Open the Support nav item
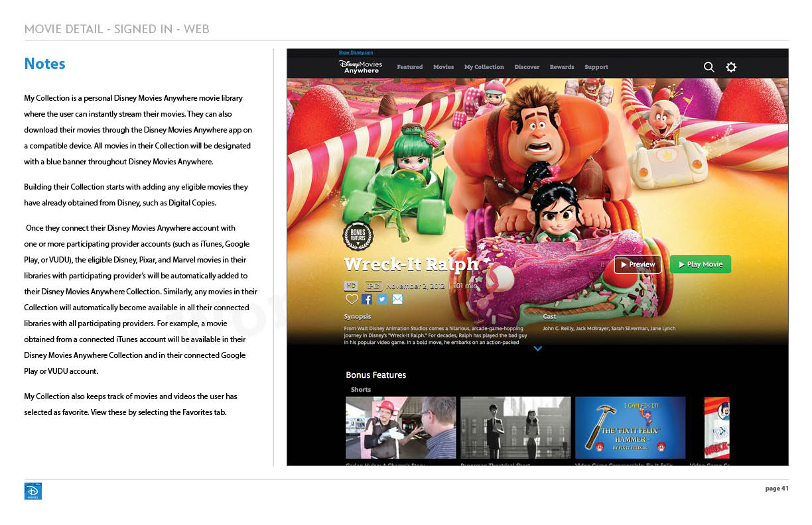Screen dimensions: 812x525 pyautogui.click(x=596, y=67)
